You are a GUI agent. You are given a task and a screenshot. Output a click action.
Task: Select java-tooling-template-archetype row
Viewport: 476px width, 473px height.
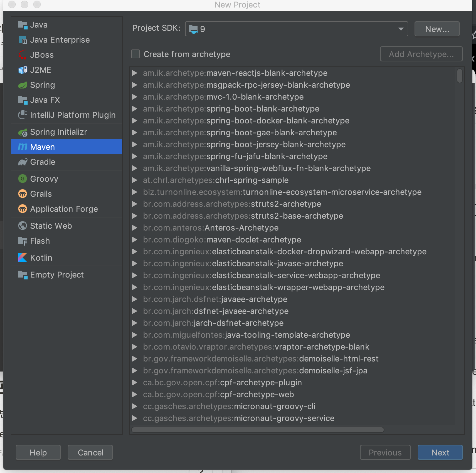point(293,335)
